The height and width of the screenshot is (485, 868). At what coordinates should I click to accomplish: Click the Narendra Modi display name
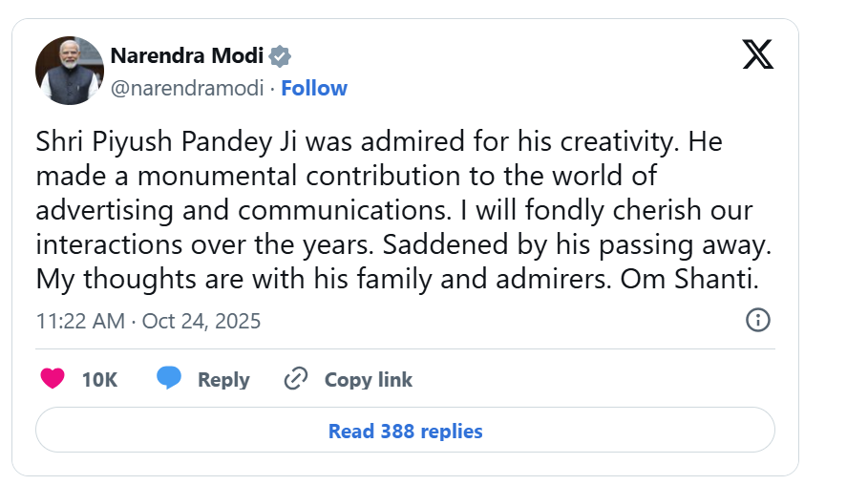pyautogui.click(x=186, y=55)
